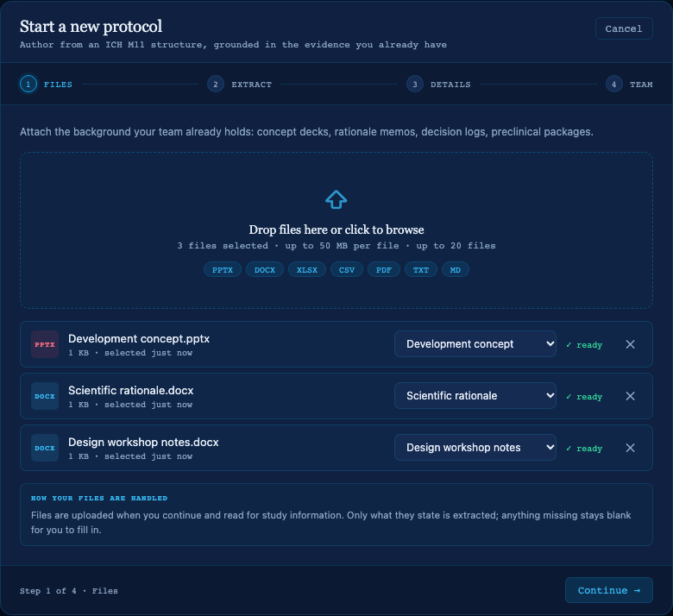The height and width of the screenshot is (616, 673).
Task: Click the DOCX icon beside Scientific rationale.docx
Action: coord(45,396)
